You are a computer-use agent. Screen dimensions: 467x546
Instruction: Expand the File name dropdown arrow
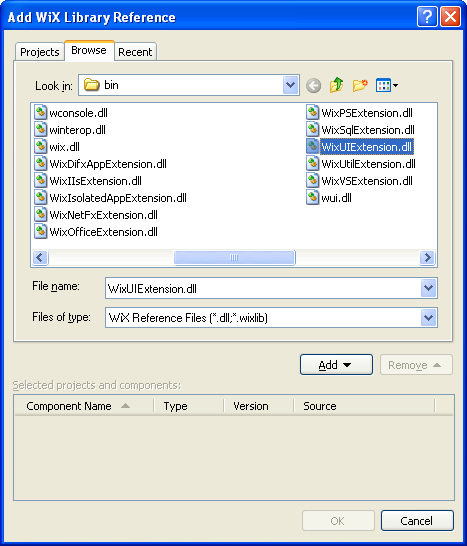428,288
